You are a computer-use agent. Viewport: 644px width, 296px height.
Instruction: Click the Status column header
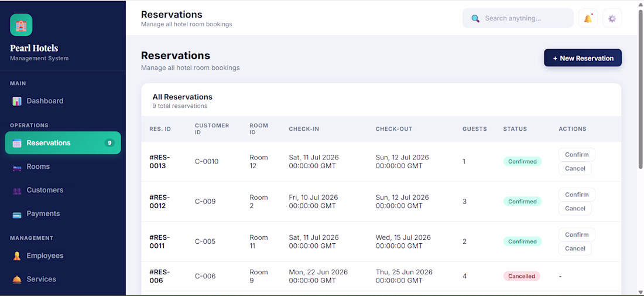tap(515, 129)
